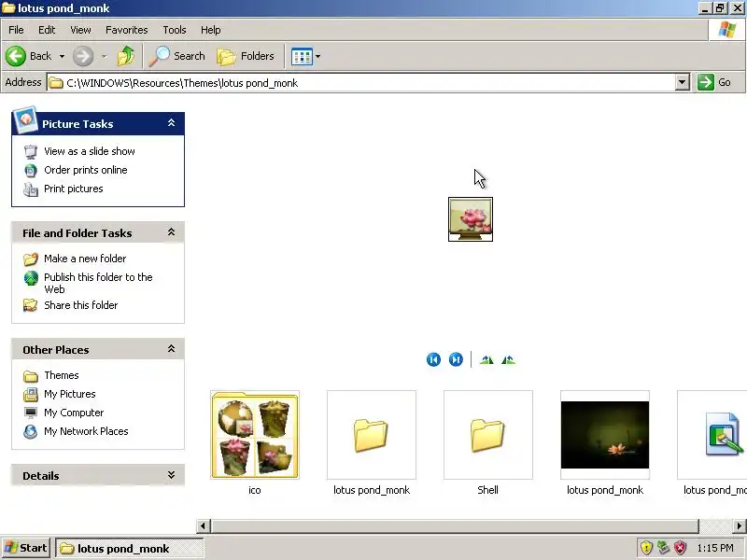Go to Themes folder link
Viewport: 747px width, 560px height.
pos(62,375)
